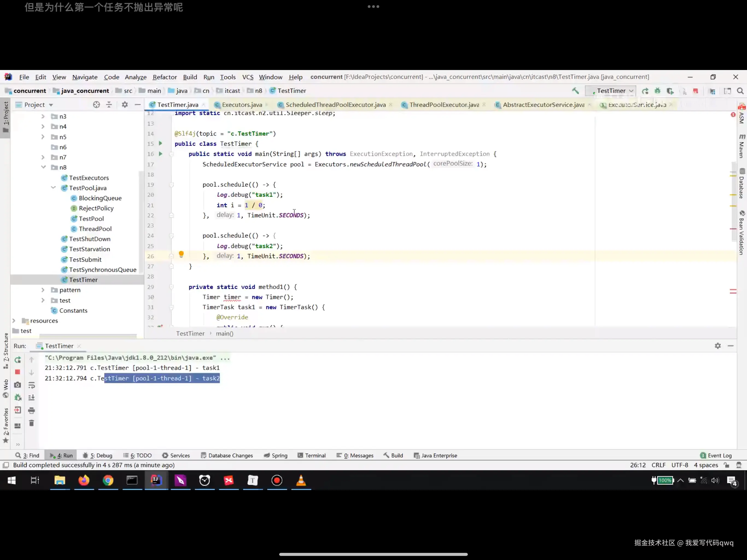Stop the running process with red square
Viewport: 747px width, 560px height.
click(17, 372)
